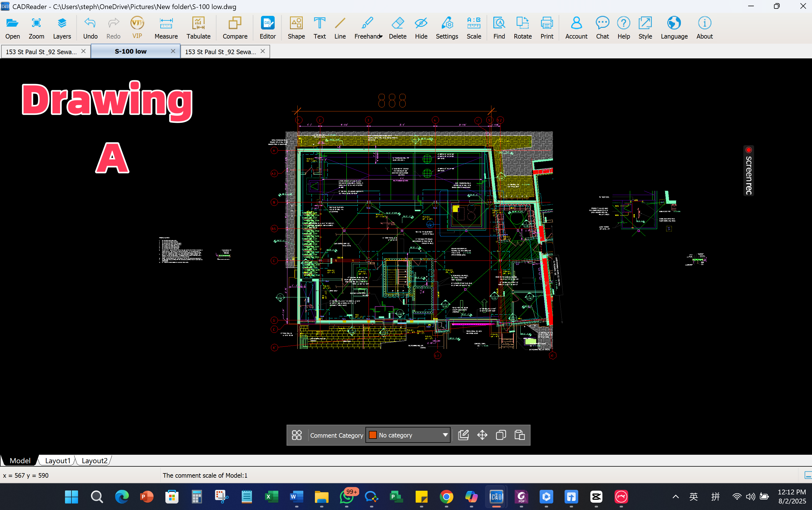The image size is (812, 510).
Task: Click the comment scale of Model:1 status text
Action: tap(205, 475)
